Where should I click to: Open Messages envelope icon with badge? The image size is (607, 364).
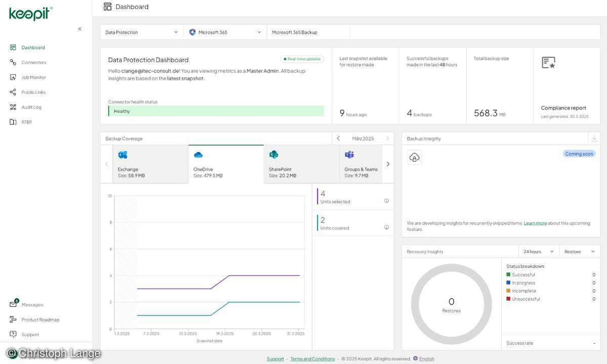pos(14,304)
